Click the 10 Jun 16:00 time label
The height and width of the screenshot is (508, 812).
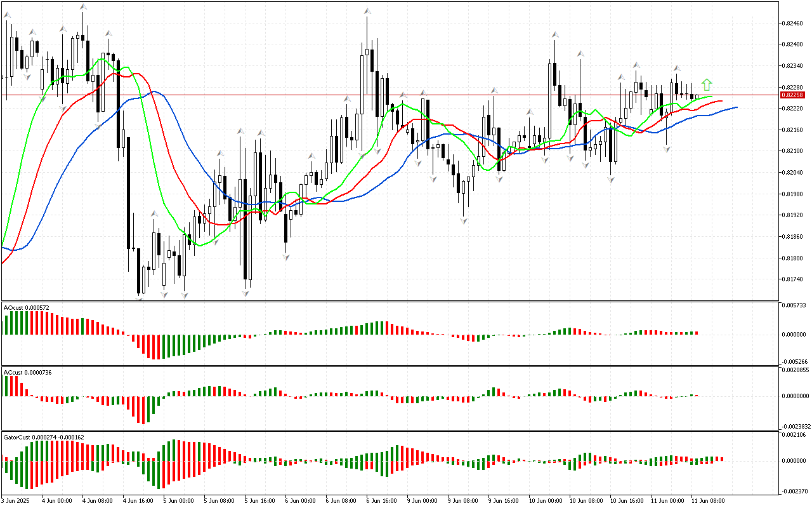tap(626, 500)
